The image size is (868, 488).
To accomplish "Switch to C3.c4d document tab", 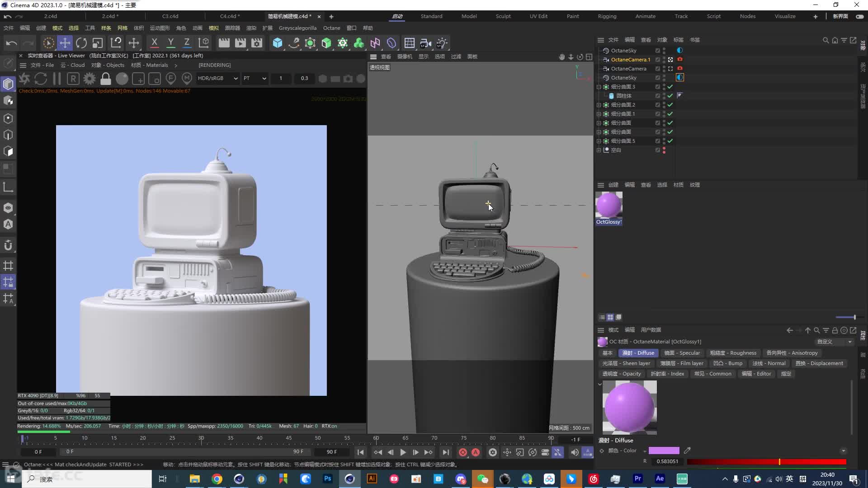I will 170,16.
